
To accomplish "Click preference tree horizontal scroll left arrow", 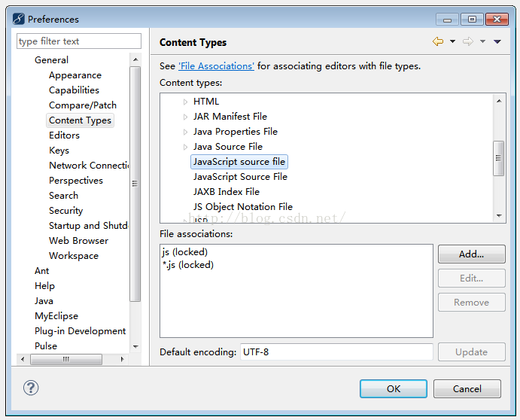I will pyautogui.click(x=23, y=359).
